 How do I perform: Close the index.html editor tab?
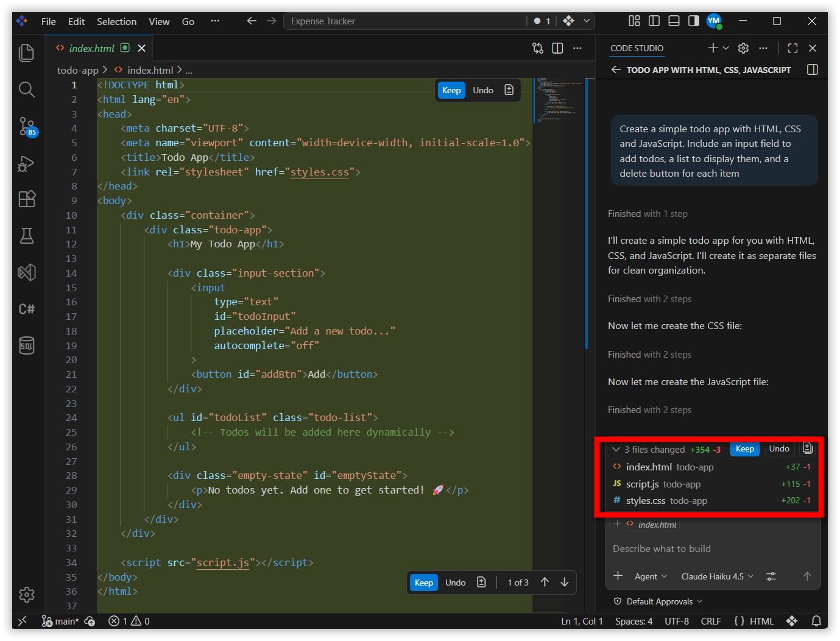(142, 48)
